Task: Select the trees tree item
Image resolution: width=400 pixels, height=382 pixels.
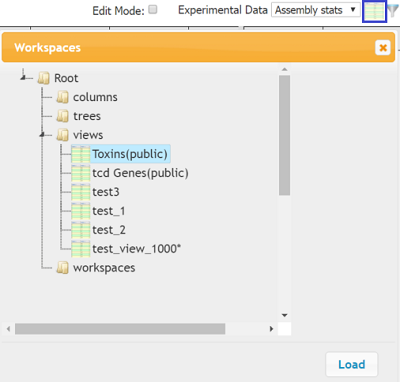Action: [x=87, y=116]
